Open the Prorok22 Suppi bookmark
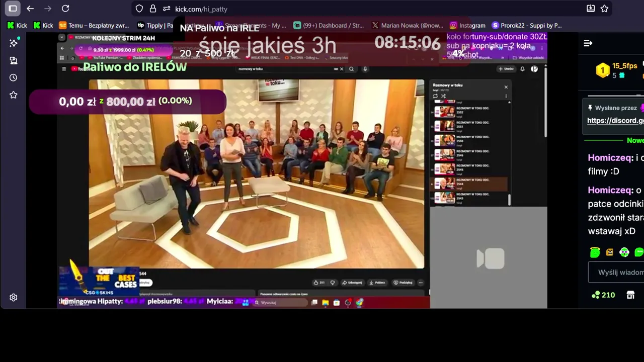Viewport: 644px width, 362px height. pyautogui.click(x=527, y=25)
